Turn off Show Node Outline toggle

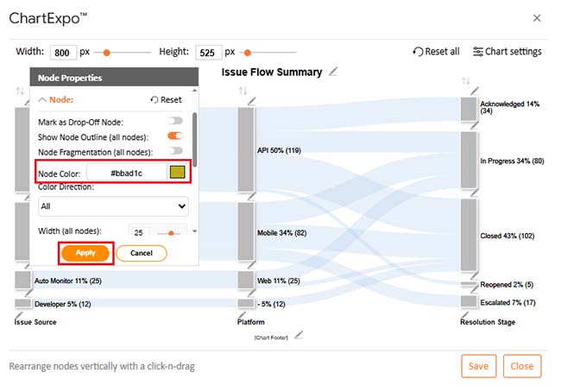176,136
